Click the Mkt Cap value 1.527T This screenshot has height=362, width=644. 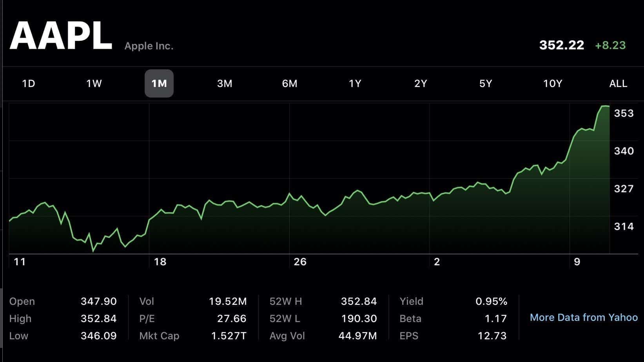tap(229, 336)
